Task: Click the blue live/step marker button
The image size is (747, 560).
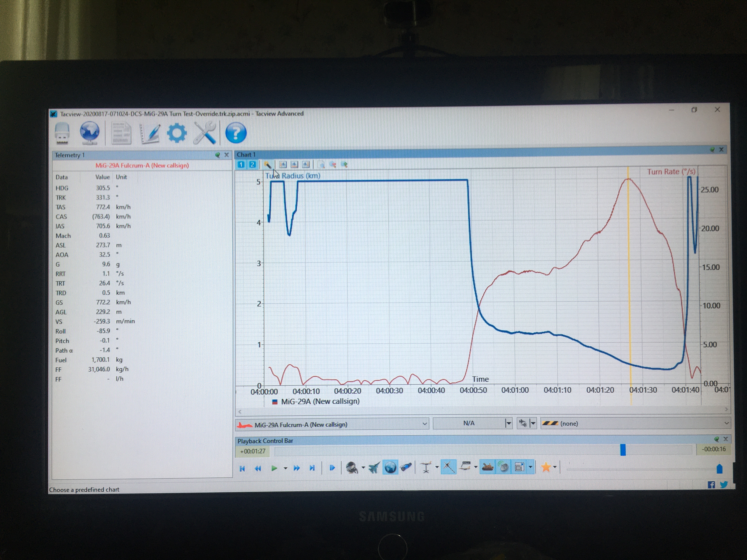Action: click(332, 468)
